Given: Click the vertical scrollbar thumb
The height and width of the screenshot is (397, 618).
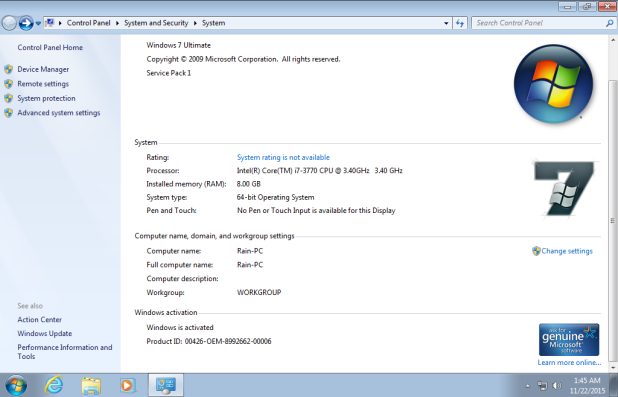Looking at the screenshot, I should click(612, 221).
